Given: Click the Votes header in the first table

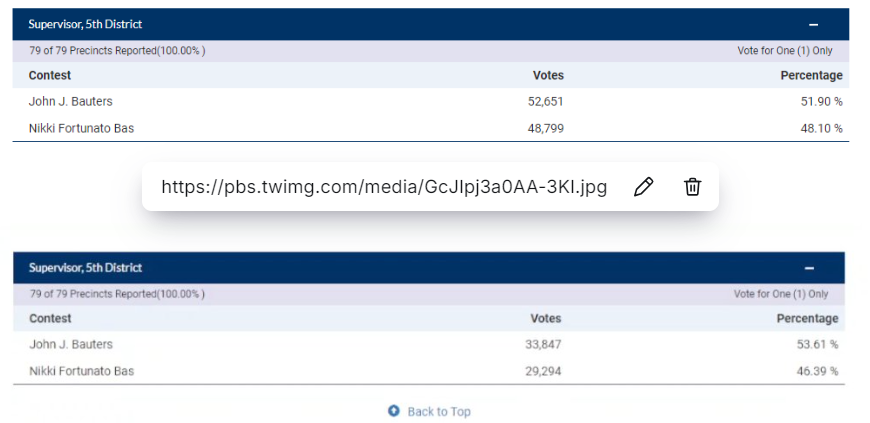Looking at the screenshot, I should 548,76.
